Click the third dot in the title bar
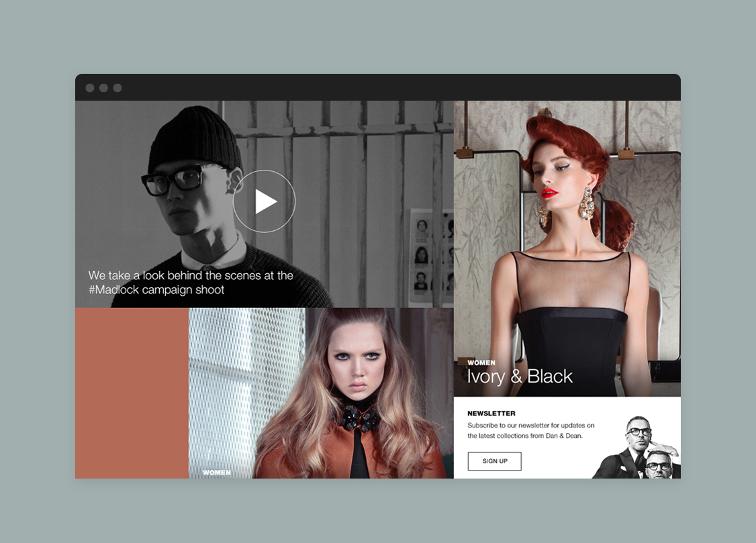 click(117, 88)
